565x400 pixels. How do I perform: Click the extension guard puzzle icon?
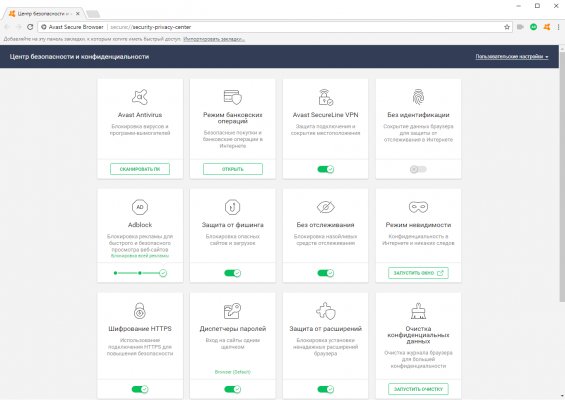tap(325, 311)
